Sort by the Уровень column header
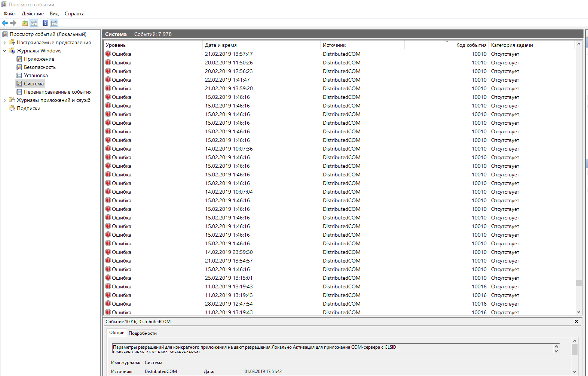Screen dimensions: 588x376 (x=153, y=45)
